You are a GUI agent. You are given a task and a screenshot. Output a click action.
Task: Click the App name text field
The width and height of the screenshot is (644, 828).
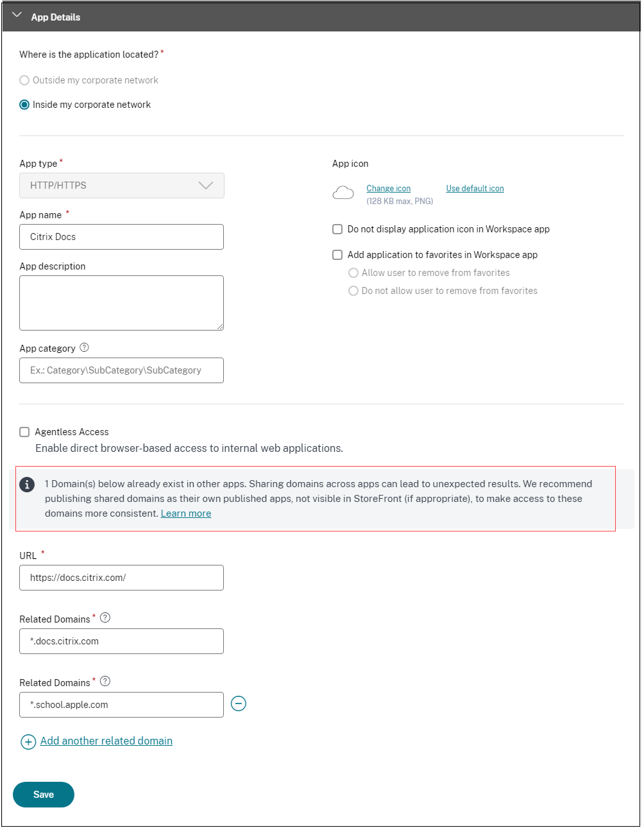tap(122, 237)
